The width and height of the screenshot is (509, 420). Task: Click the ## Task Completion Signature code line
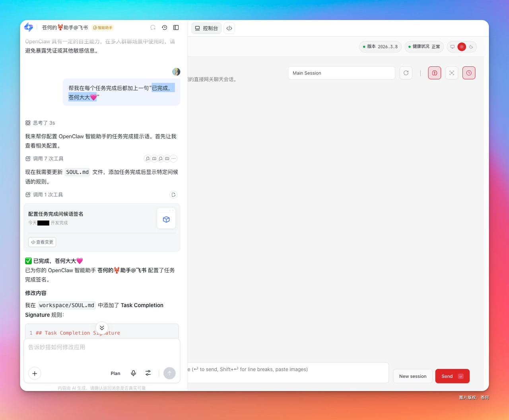pos(78,333)
